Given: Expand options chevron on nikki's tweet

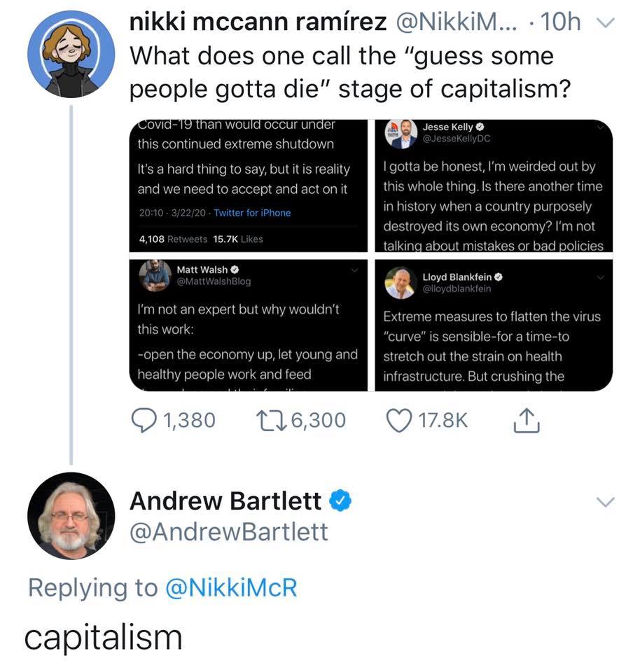Looking at the screenshot, I should 606,23.
